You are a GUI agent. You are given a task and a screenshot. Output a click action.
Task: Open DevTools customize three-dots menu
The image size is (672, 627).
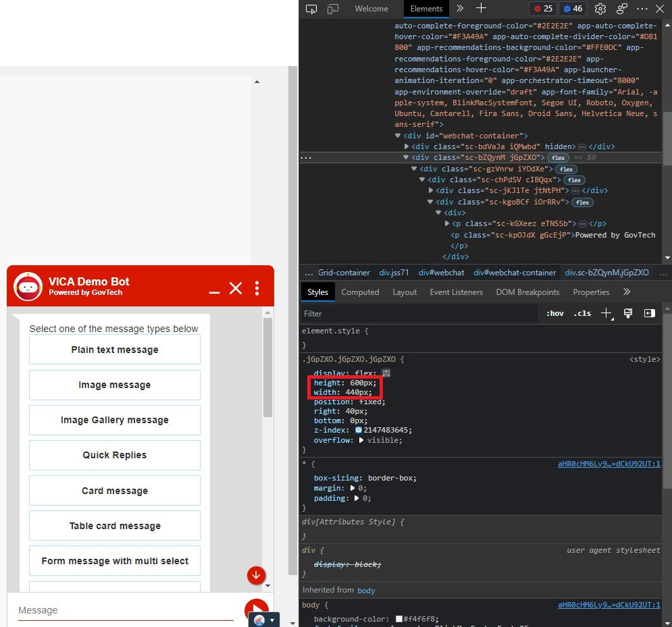pos(642,9)
